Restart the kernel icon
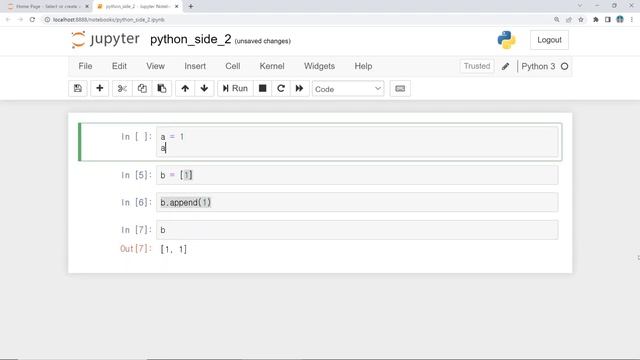The width and height of the screenshot is (640, 360). [x=281, y=89]
